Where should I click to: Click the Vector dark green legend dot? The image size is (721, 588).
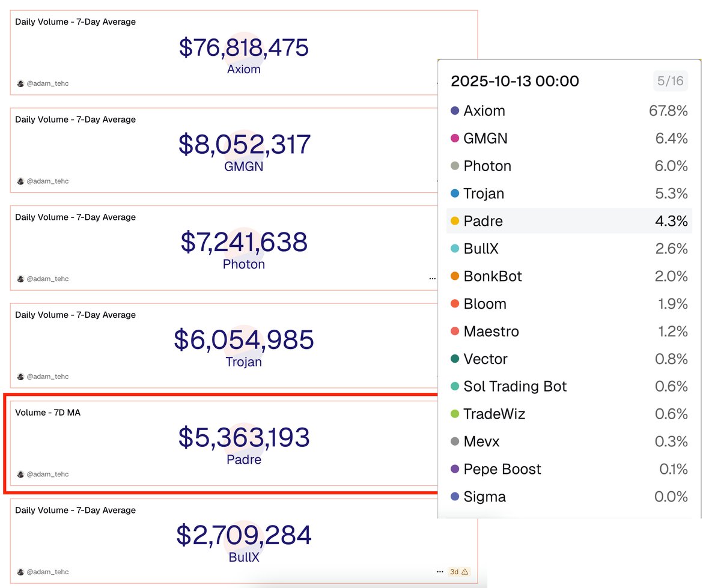pos(455,359)
